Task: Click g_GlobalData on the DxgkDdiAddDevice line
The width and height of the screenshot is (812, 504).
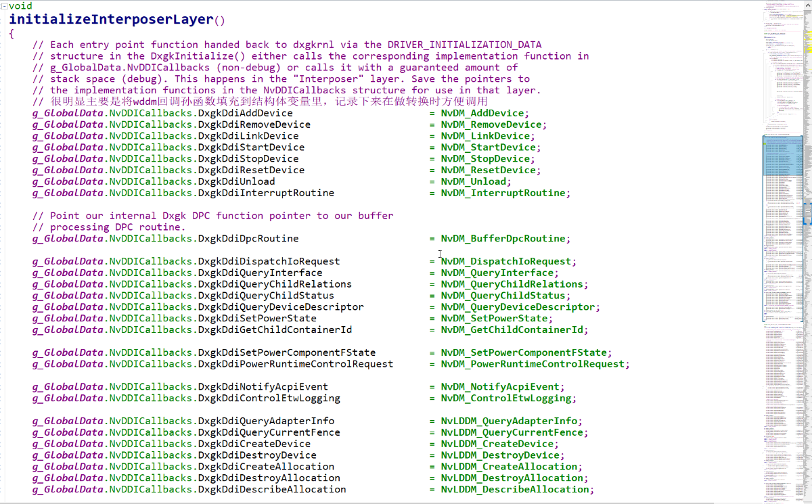Action: click(x=68, y=113)
